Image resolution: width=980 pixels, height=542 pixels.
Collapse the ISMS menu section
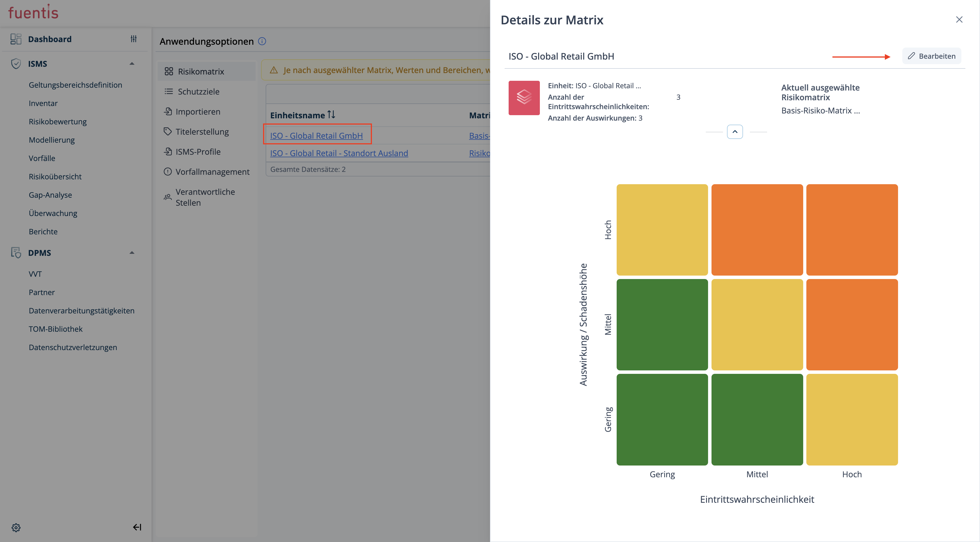pos(132,64)
